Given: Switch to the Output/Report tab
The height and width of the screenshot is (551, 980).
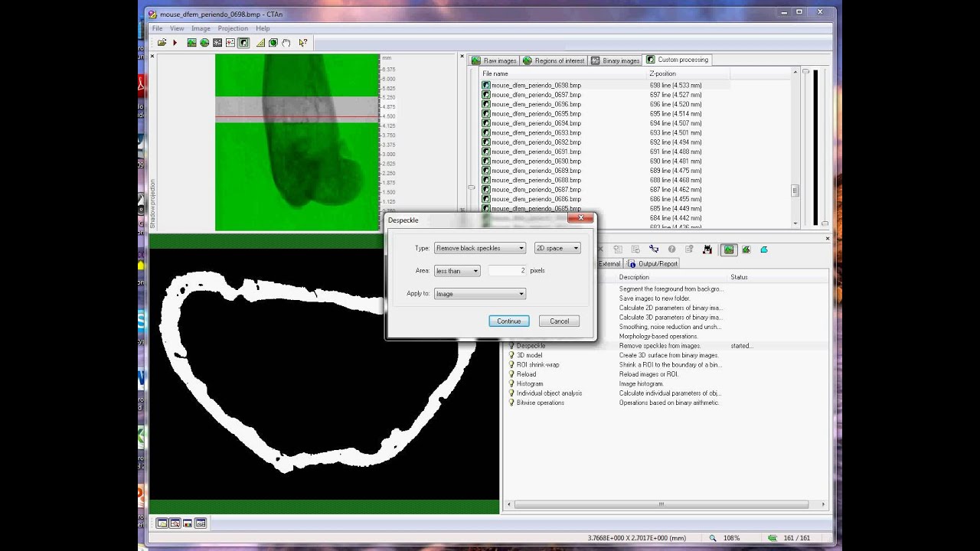Looking at the screenshot, I should [x=652, y=264].
